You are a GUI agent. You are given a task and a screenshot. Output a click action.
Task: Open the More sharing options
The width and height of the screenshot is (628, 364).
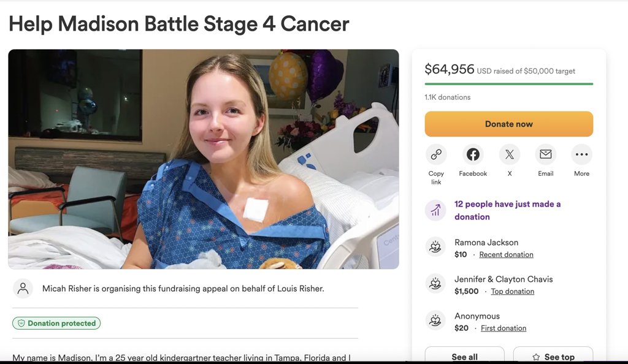click(581, 154)
